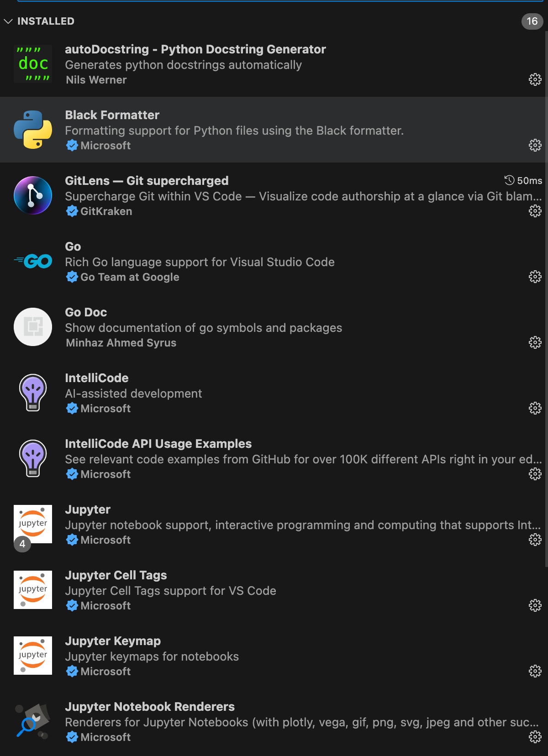Click the Go Doc extension icon

click(32, 327)
